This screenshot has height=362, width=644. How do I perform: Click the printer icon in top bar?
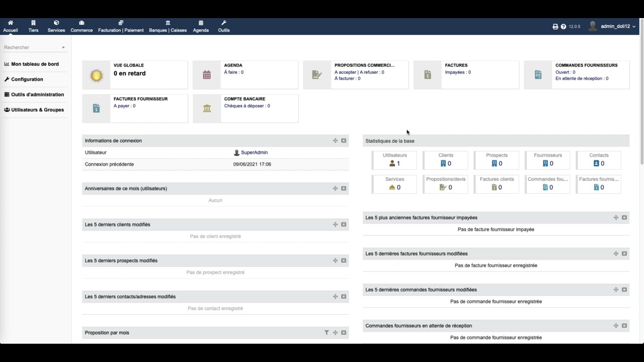point(555,27)
